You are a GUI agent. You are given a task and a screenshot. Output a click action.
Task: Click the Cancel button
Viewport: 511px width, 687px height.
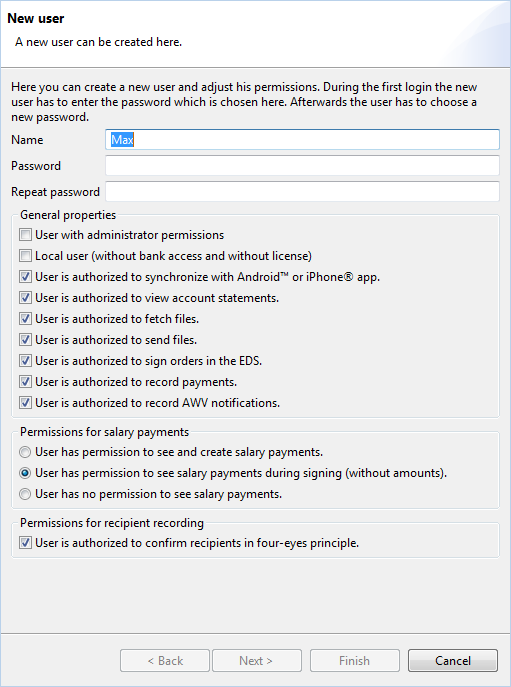[x=453, y=661]
